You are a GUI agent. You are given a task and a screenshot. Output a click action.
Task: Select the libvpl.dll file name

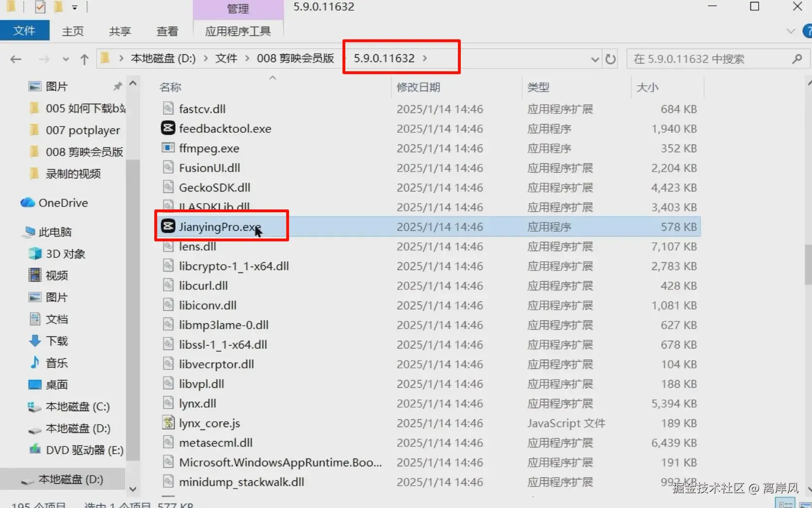pos(201,383)
